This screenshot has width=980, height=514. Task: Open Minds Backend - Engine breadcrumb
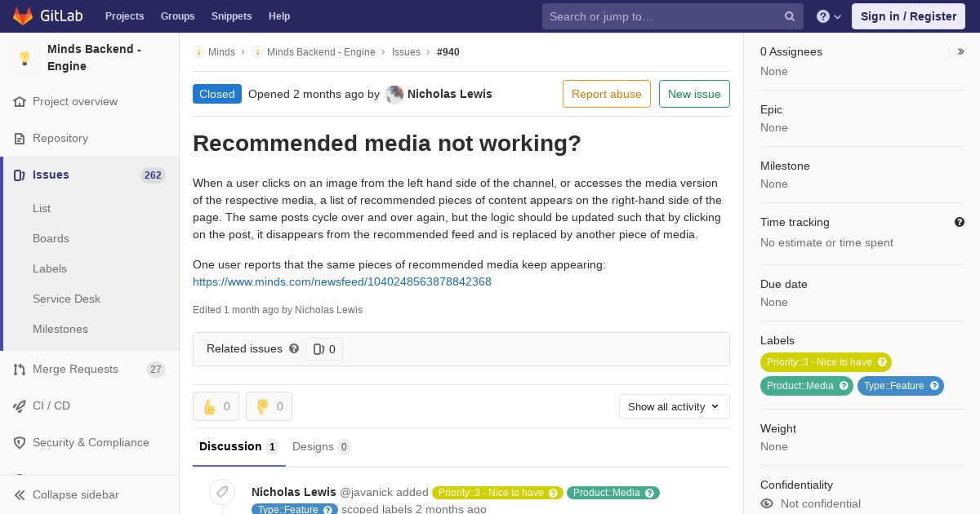click(321, 52)
